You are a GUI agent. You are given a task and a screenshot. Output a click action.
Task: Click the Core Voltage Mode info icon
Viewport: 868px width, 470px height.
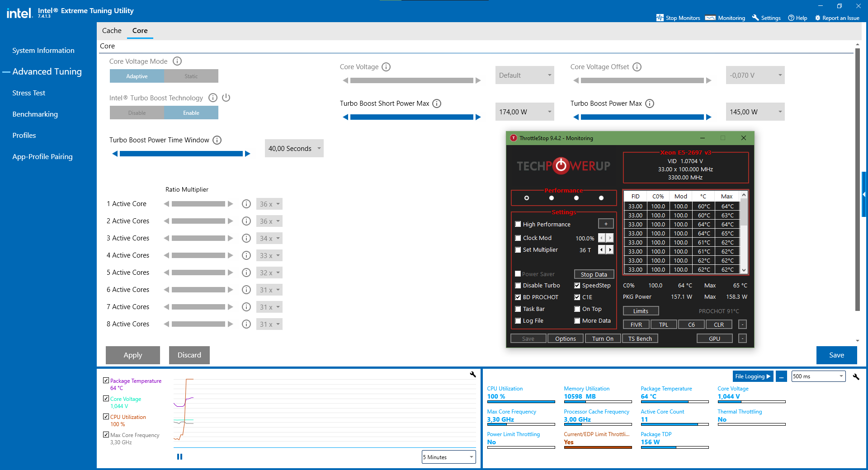177,61
